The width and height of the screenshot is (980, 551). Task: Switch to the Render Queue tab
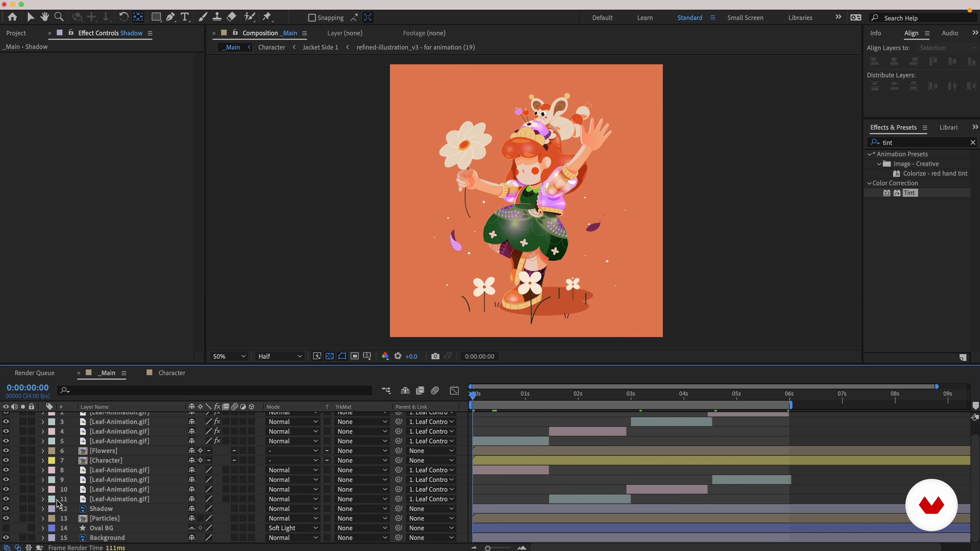35,373
